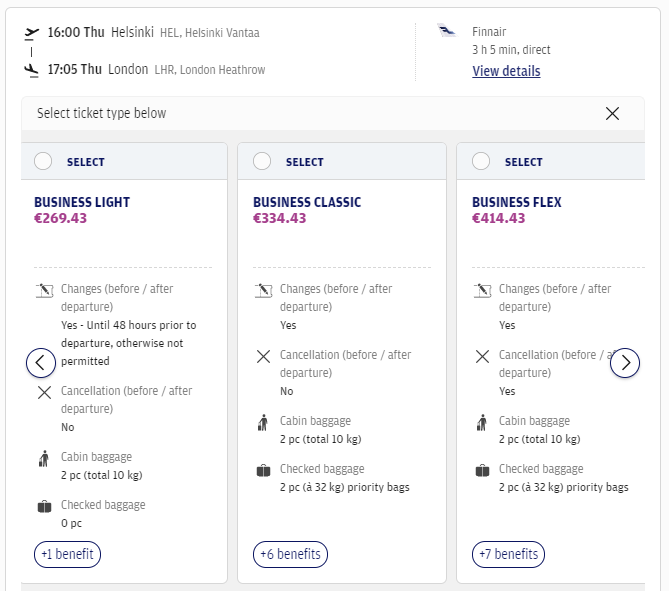The height and width of the screenshot is (591, 669).
Task: Click the departure plane icon for Helsinki
Action: pos(32,33)
